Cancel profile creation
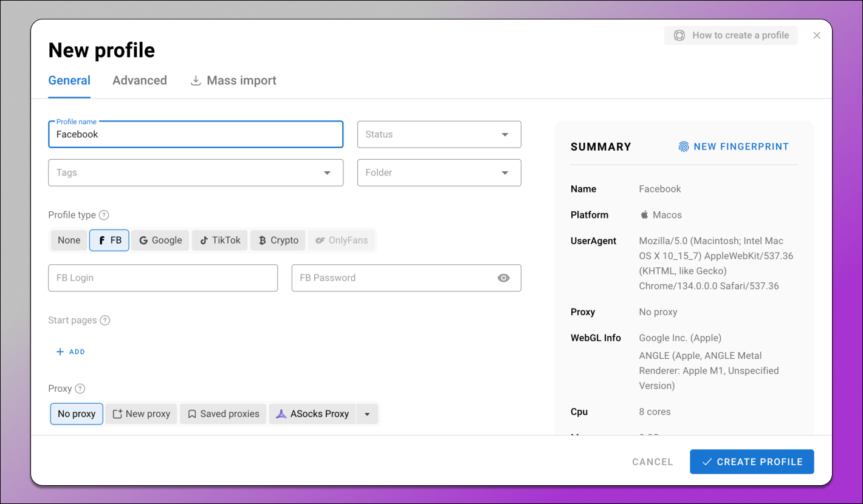The width and height of the screenshot is (863, 504). [x=653, y=461]
